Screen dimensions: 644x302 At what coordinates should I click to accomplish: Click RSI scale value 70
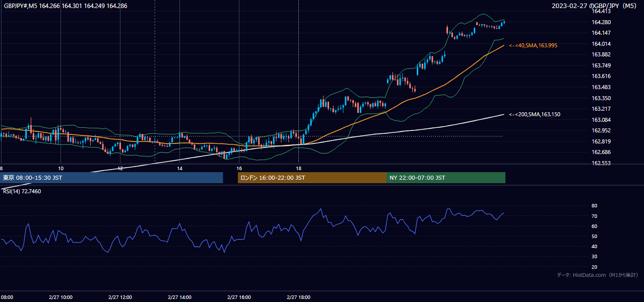tap(594, 216)
